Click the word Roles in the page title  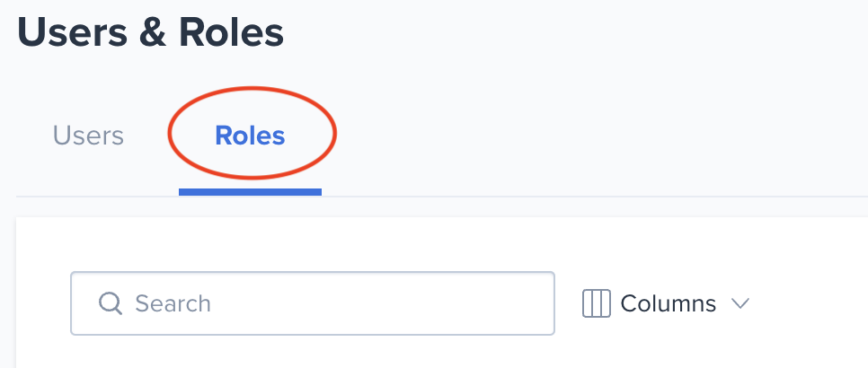[231, 32]
